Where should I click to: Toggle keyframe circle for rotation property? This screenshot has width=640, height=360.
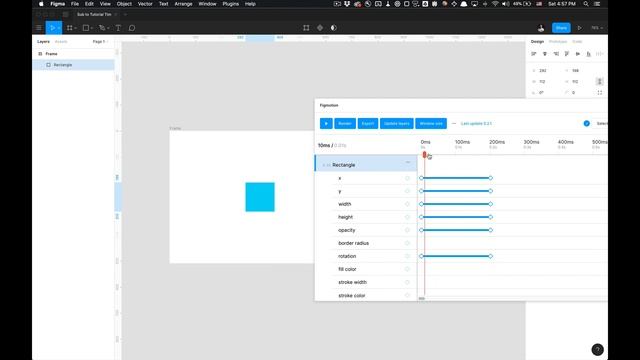coord(407,256)
